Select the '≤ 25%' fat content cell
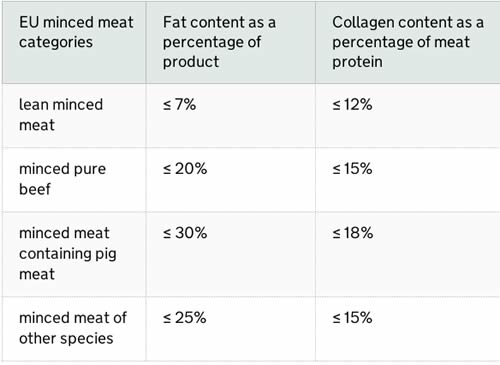Viewport: 500px width, 365px height. [x=185, y=317]
